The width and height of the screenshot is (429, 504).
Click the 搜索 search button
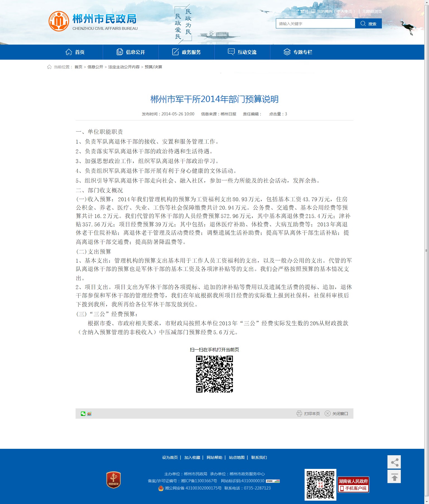coord(368,23)
